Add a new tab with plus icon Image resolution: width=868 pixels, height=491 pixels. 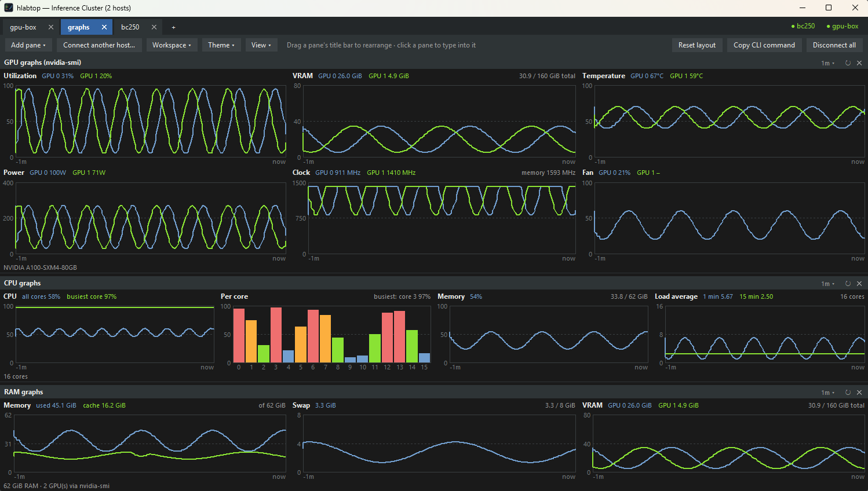click(x=173, y=27)
